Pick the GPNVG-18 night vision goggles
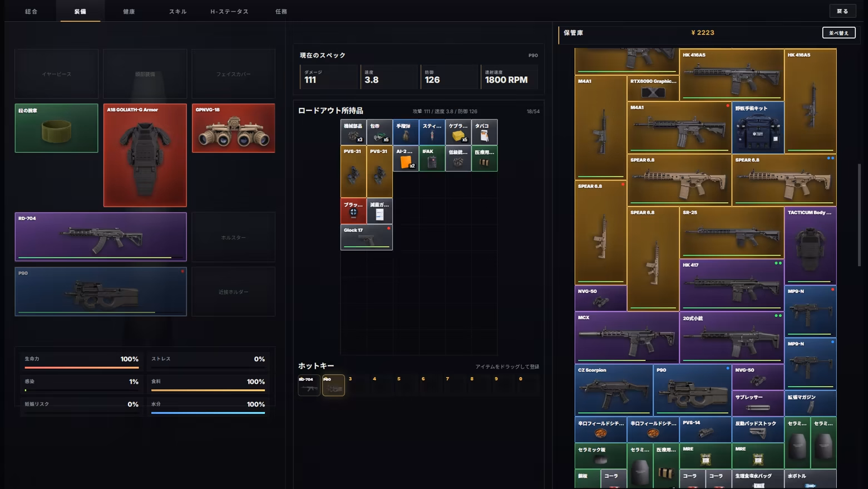Viewport: 868px width, 489px height. 234,128
